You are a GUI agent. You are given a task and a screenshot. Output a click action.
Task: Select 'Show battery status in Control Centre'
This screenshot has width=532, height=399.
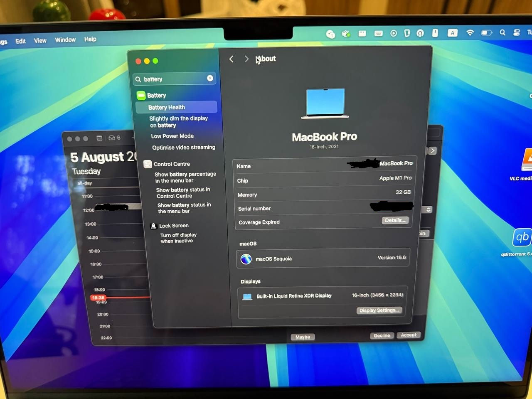(x=183, y=193)
